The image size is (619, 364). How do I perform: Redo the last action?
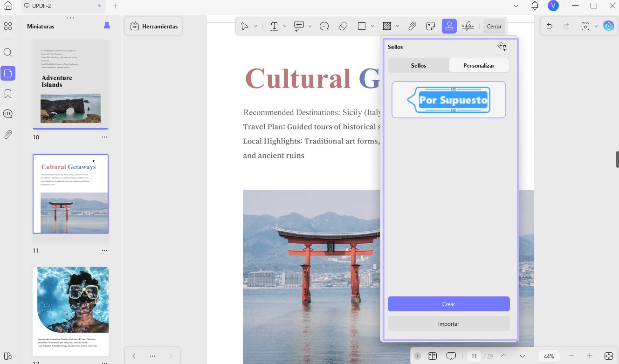(x=566, y=27)
